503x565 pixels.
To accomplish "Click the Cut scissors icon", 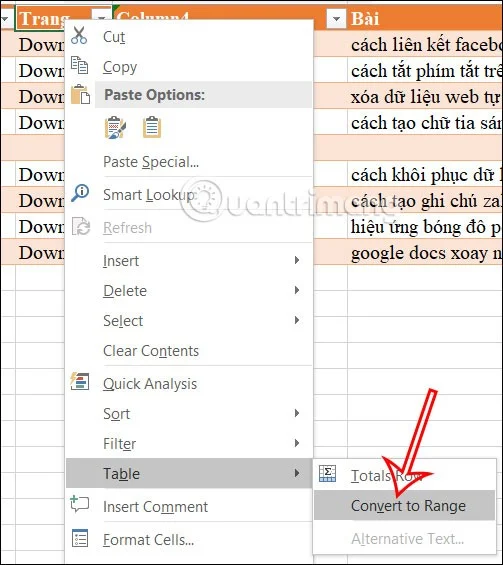I will click(x=79, y=36).
